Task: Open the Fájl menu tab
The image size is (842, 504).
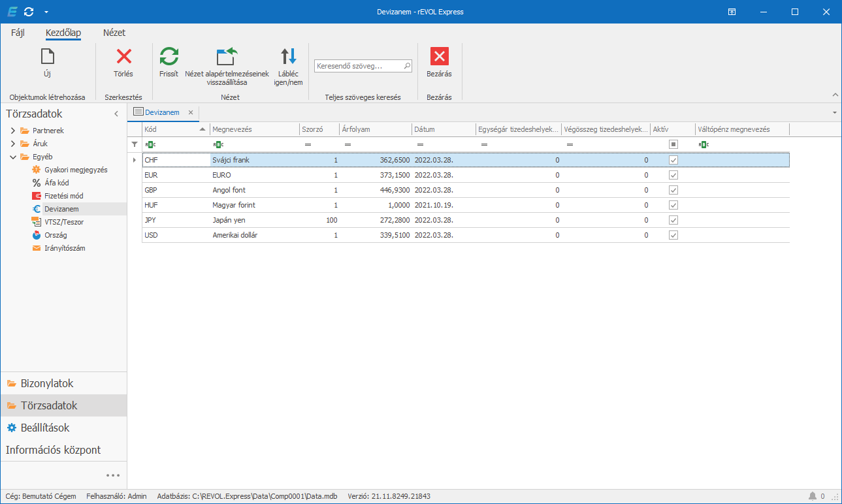Action: pos(18,33)
